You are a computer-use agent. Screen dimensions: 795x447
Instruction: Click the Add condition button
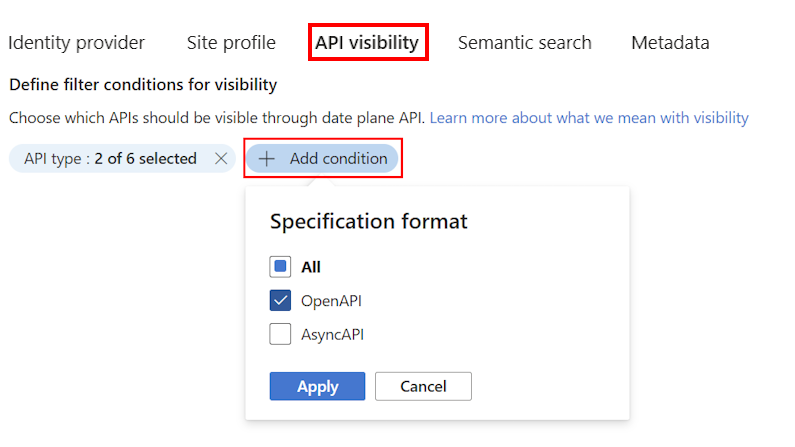click(x=322, y=159)
